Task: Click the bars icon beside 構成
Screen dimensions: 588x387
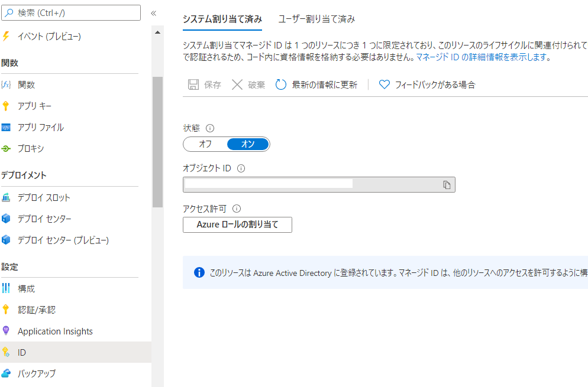Action: pos(6,288)
